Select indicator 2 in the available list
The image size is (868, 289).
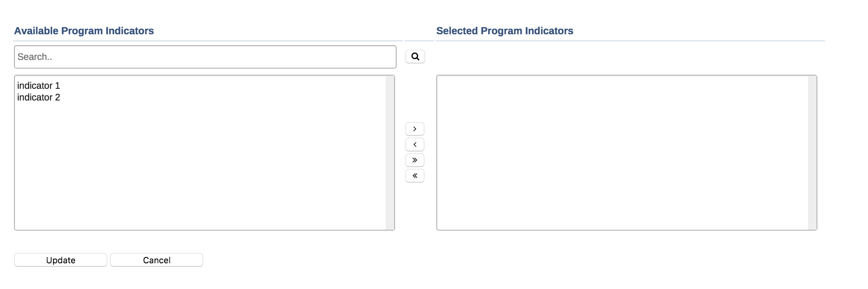click(39, 97)
